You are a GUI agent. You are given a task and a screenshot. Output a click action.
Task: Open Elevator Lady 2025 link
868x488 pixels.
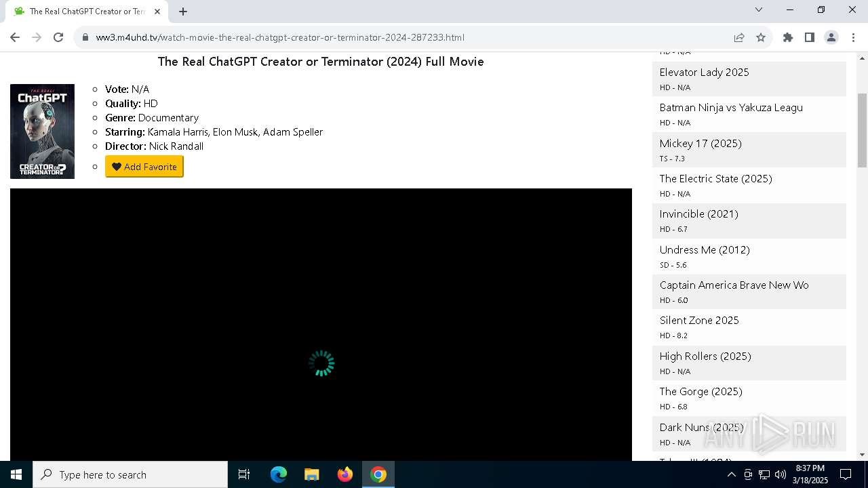[705, 72]
